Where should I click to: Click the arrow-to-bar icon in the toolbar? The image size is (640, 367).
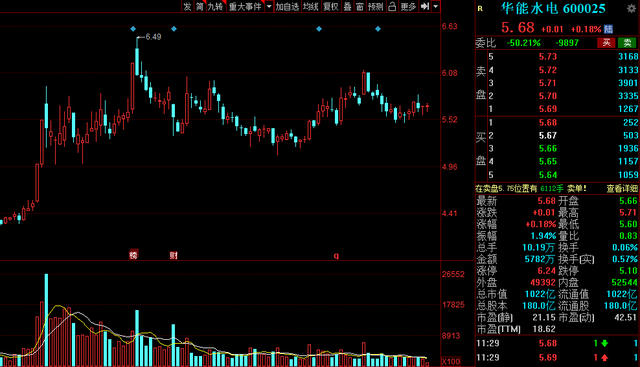pyautogui.click(x=425, y=6)
